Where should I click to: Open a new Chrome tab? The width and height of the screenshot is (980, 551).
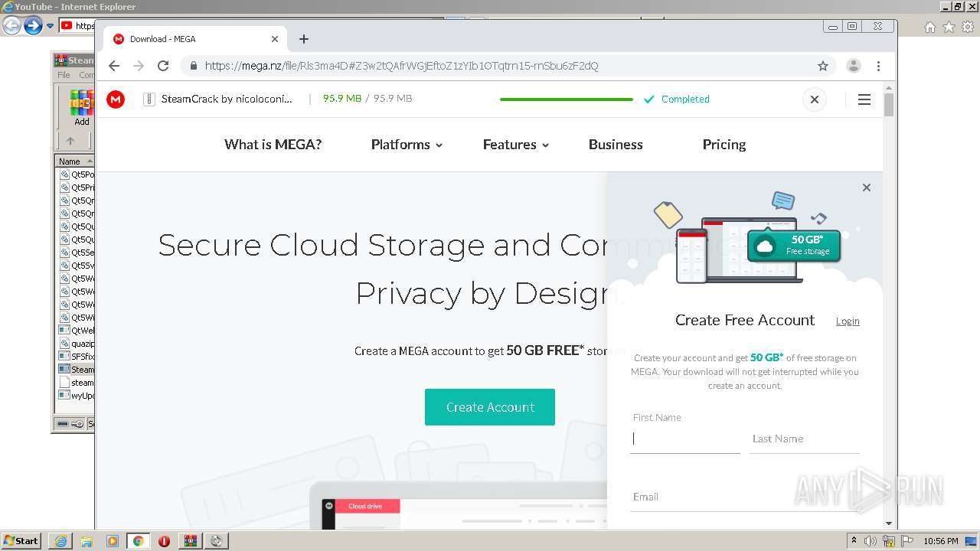304,39
